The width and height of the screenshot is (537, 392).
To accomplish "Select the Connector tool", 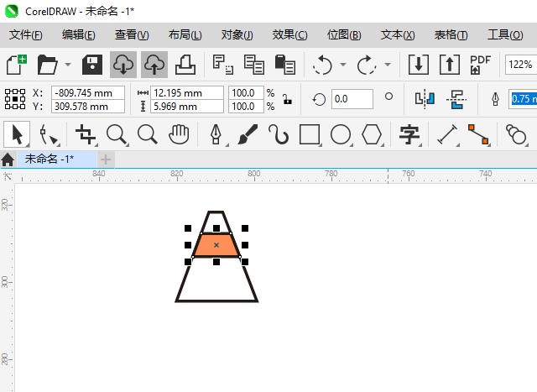I will 478,134.
